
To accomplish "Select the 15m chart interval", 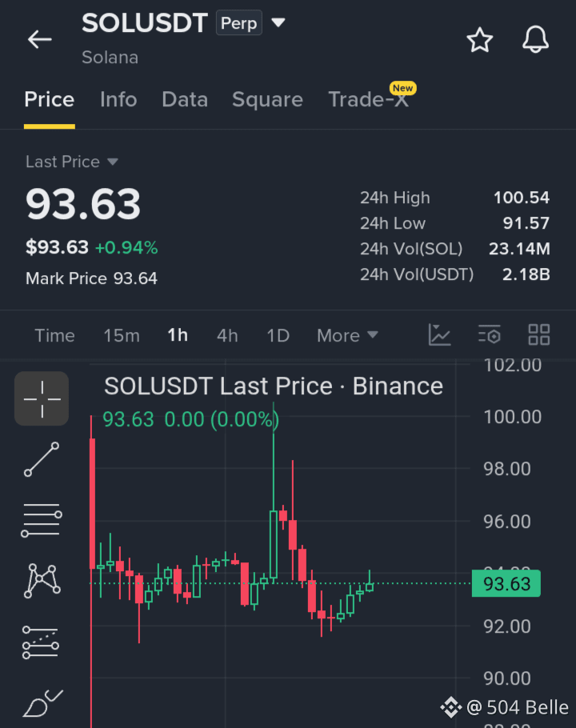I will coord(122,335).
